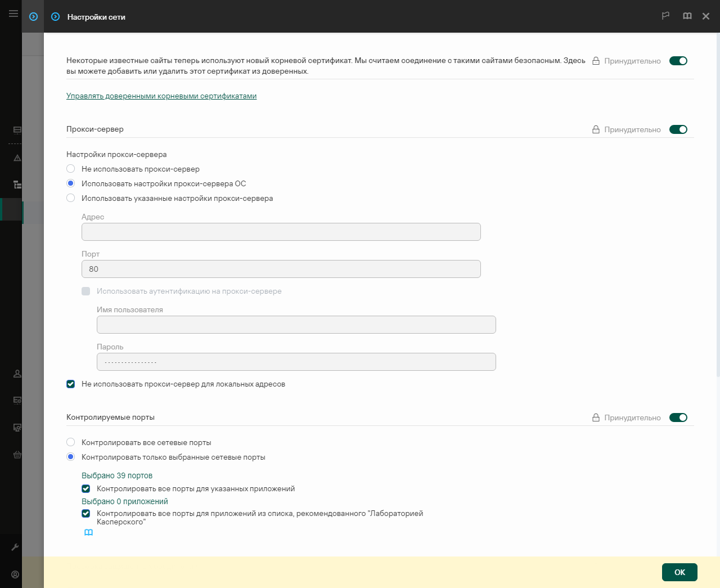This screenshot has width=720, height=588.
Task: Toggle the Контролируемые порты enforcement switch
Action: [678, 418]
